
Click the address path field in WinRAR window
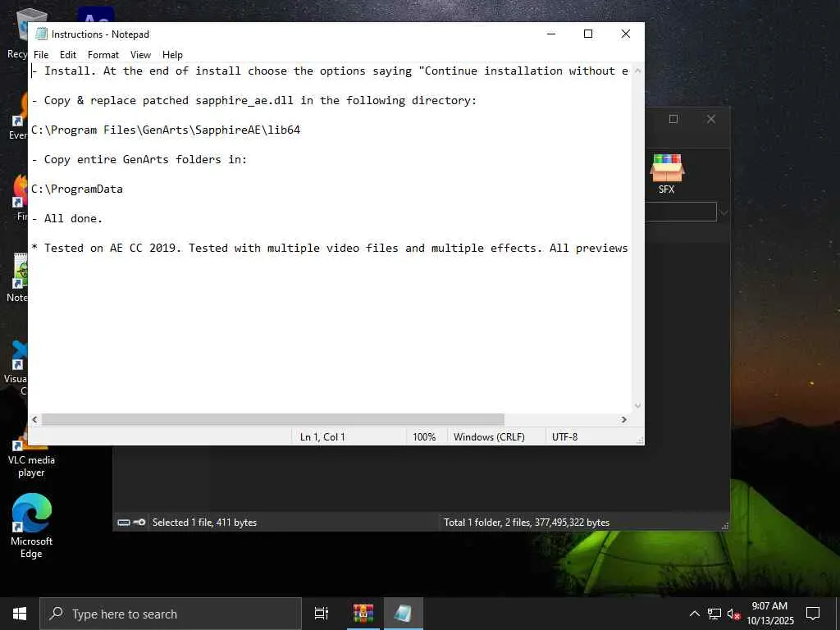(x=681, y=212)
